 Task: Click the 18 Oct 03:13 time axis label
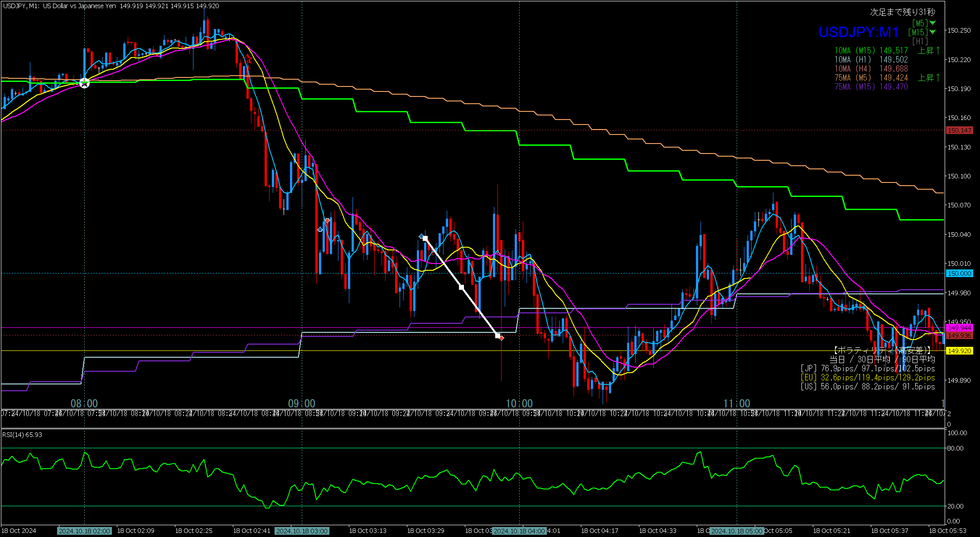367,531
